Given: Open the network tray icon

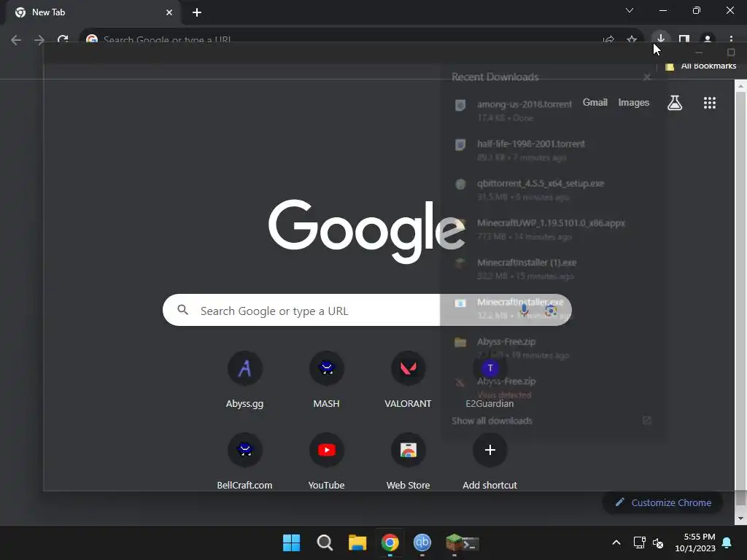Looking at the screenshot, I should pyautogui.click(x=639, y=542).
